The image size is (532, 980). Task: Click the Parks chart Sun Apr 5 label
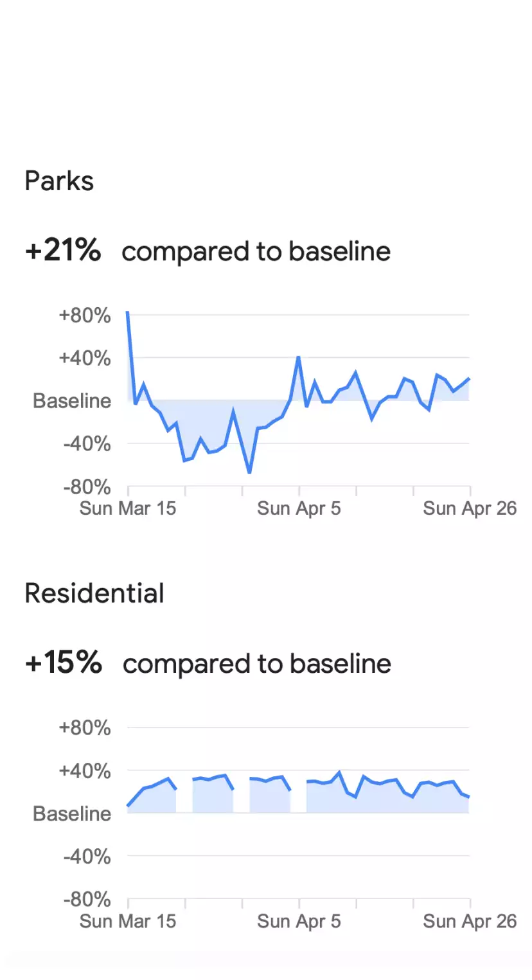[x=299, y=508]
